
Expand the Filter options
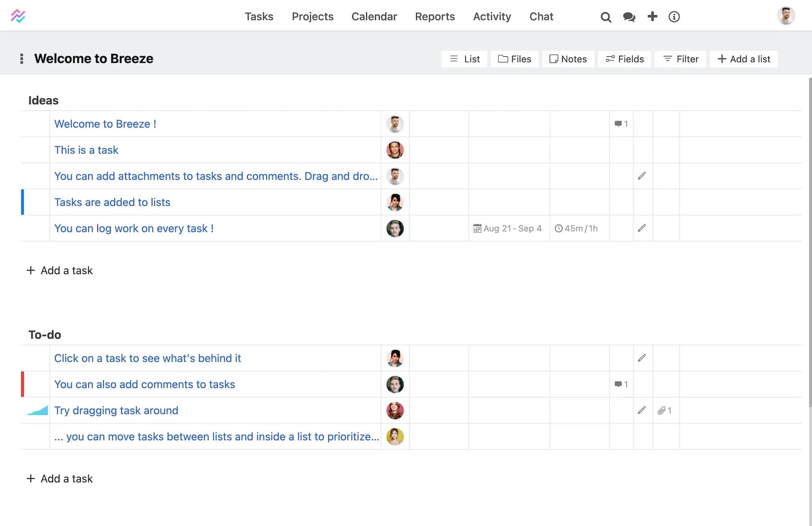tap(681, 59)
